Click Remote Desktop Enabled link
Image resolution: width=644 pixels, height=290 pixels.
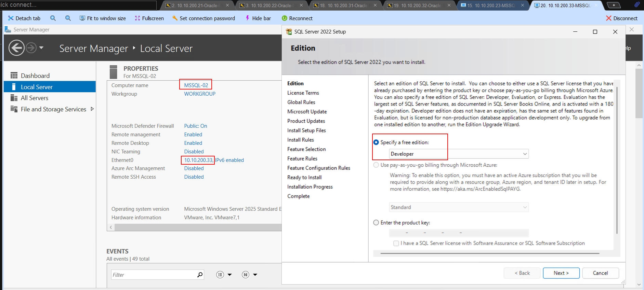193,143
